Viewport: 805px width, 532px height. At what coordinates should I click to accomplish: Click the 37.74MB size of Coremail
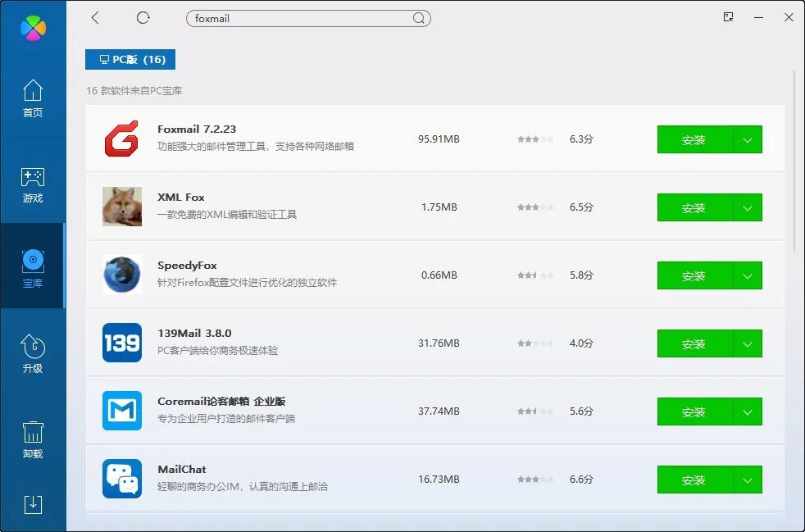pyautogui.click(x=439, y=411)
